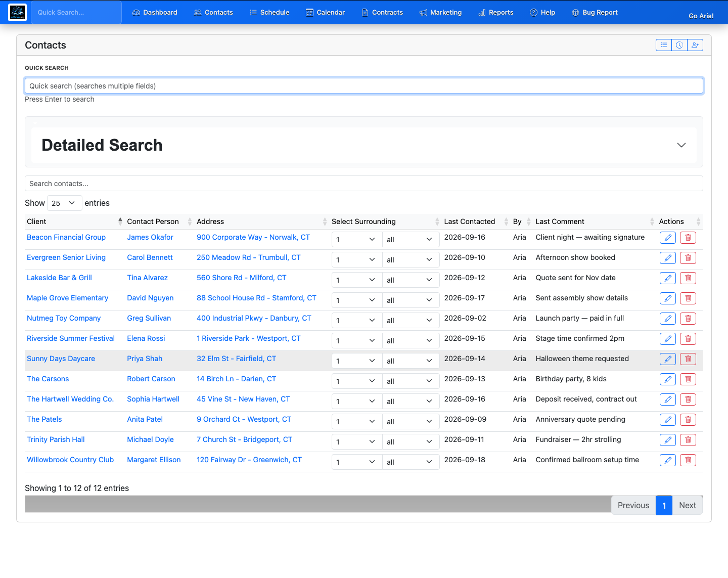Click the add contact person-plus icon
This screenshot has width=728, height=578.
click(695, 45)
